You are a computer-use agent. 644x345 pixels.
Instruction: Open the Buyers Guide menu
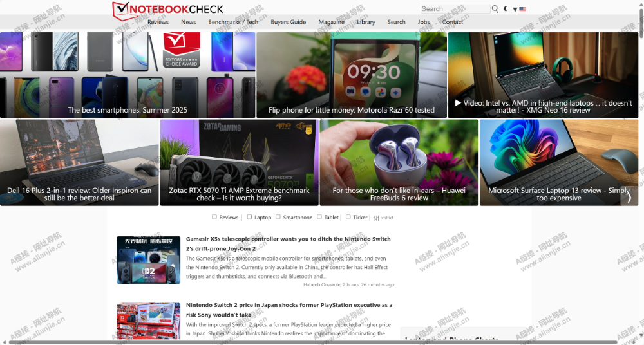tap(289, 22)
